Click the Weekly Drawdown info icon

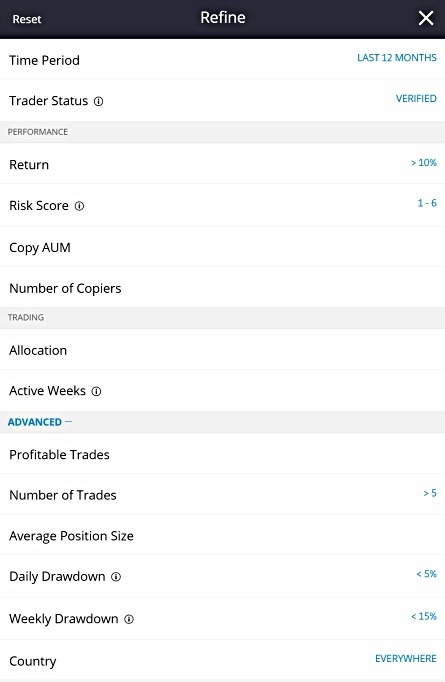129,619
